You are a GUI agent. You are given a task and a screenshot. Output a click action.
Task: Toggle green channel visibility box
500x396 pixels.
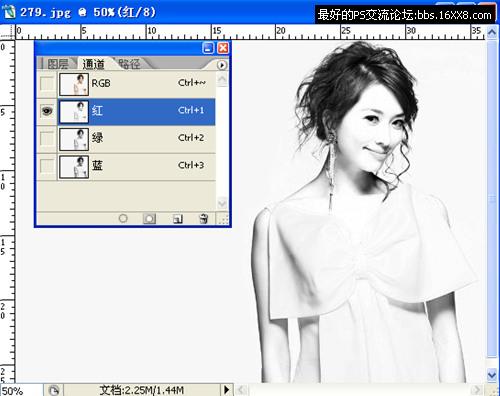coord(47,138)
